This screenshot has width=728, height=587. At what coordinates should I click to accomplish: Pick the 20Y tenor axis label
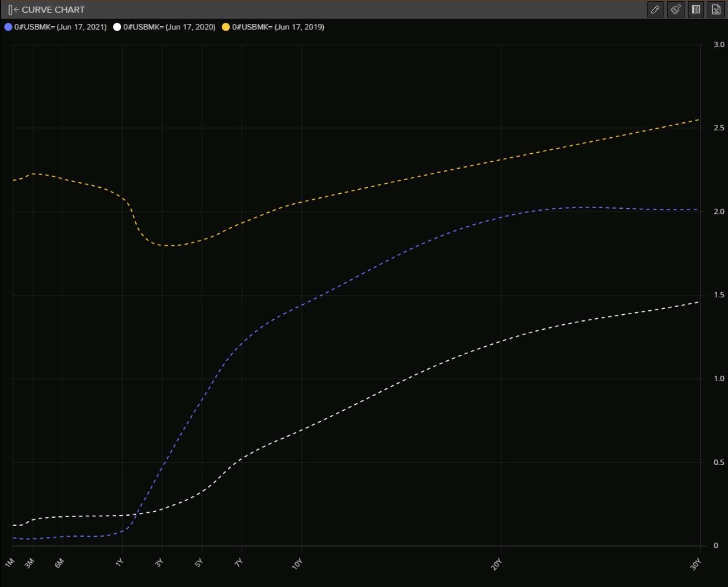tap(496, 564)
